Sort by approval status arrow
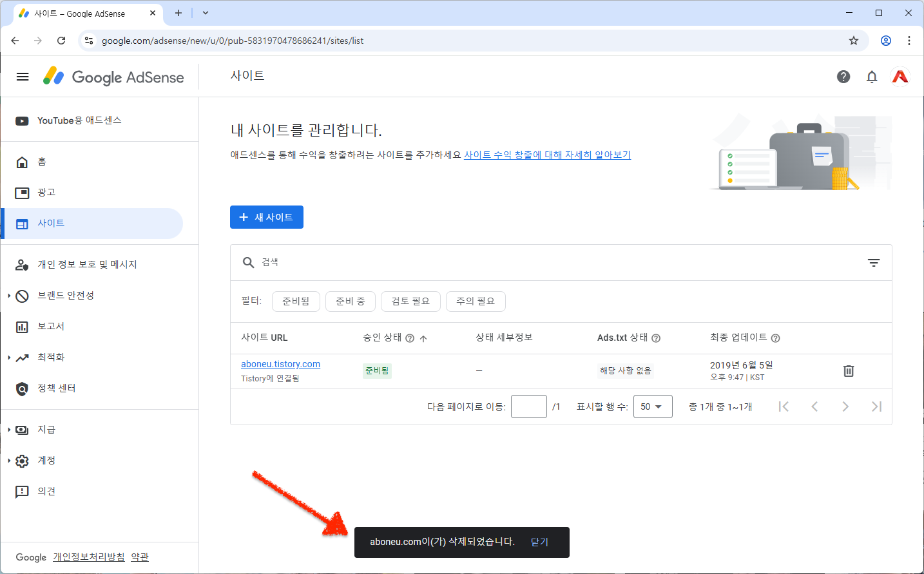 (423, 338)
